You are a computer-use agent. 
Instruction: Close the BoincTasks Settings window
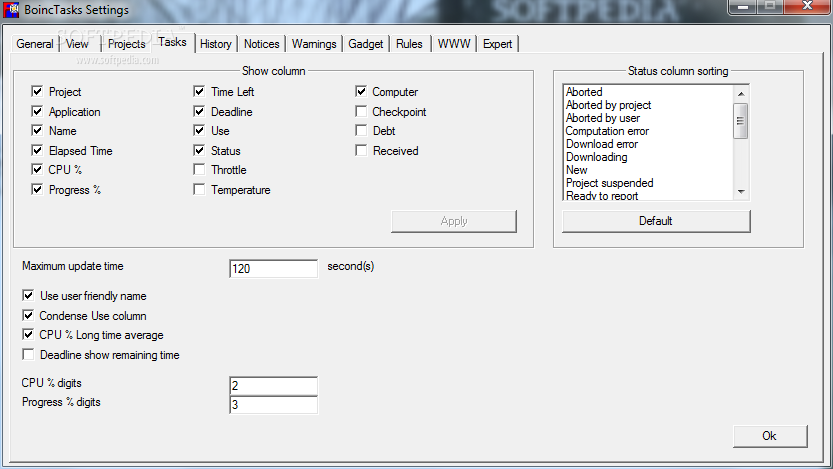pos(807,6)
